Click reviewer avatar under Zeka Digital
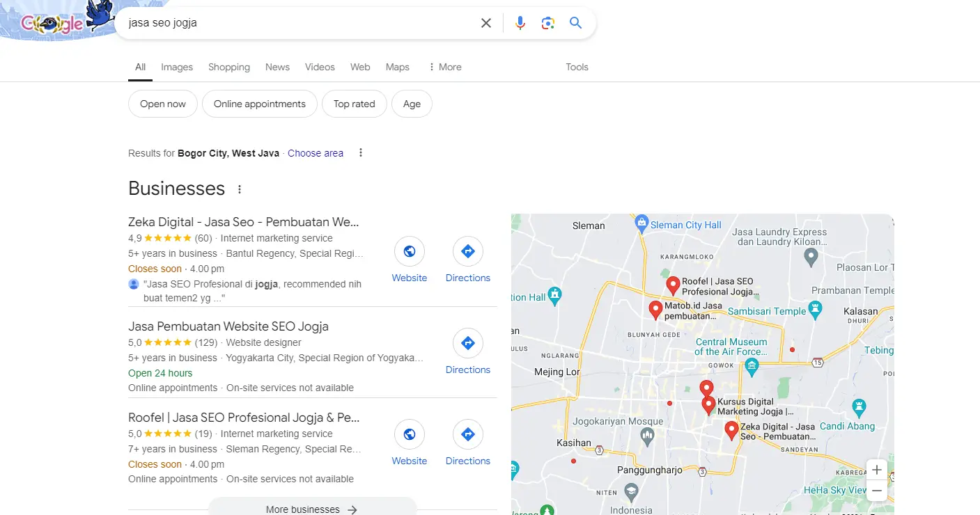Viewport: 980px width, 515px height. pos(134,284)
